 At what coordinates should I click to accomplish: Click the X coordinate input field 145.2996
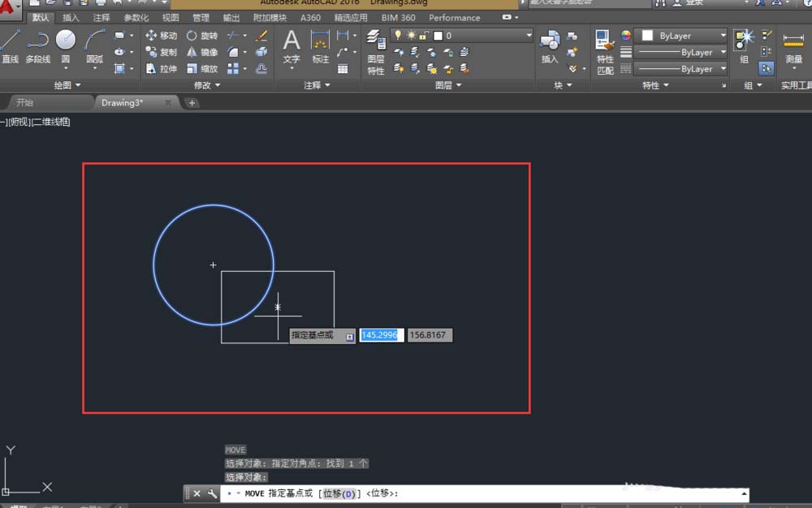click(x=382, y=334)
